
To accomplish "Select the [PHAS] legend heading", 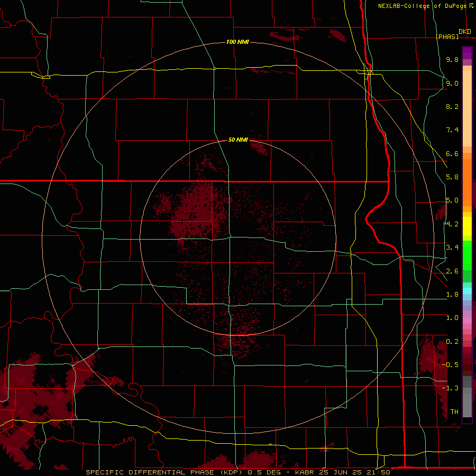I will click(447, 36).
